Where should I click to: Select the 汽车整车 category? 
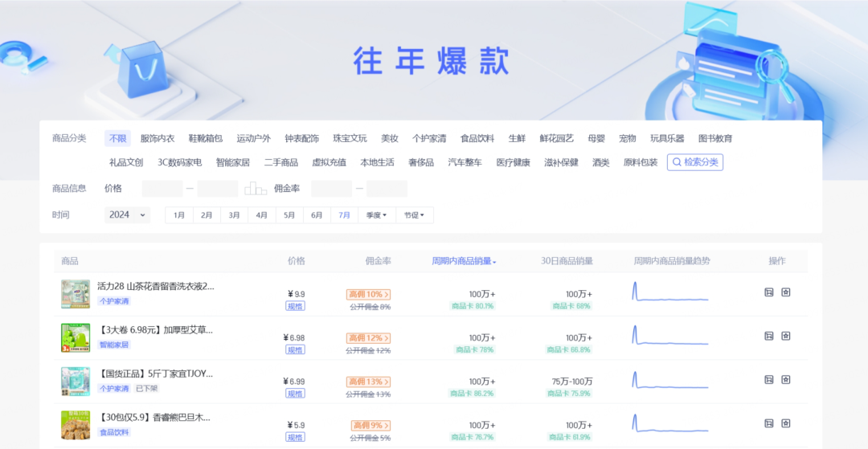pos(465,162)
